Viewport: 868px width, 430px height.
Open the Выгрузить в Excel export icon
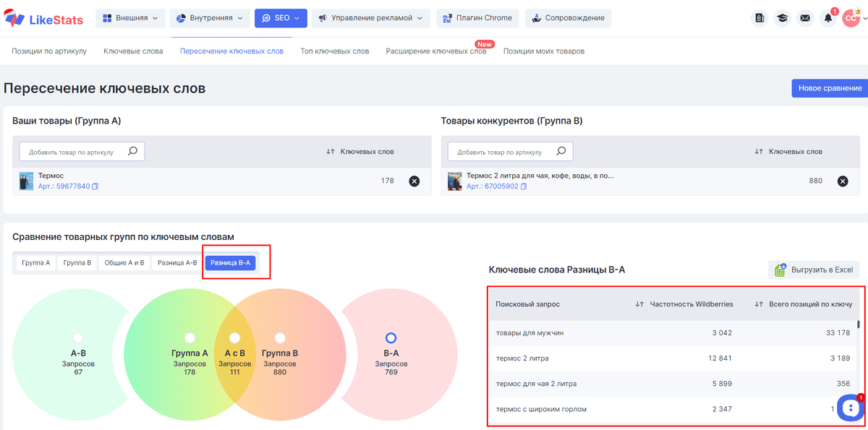(x=780, y=270)
